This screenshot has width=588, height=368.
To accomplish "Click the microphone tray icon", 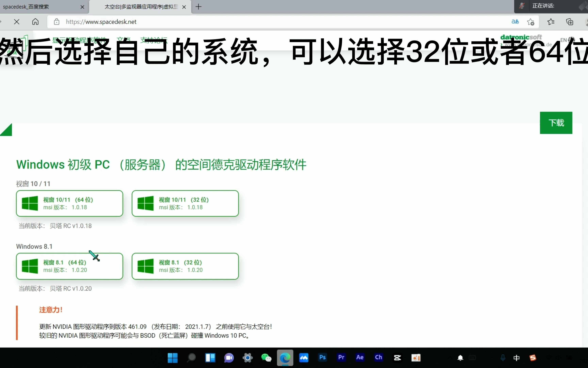I will [x=503, y=358].
